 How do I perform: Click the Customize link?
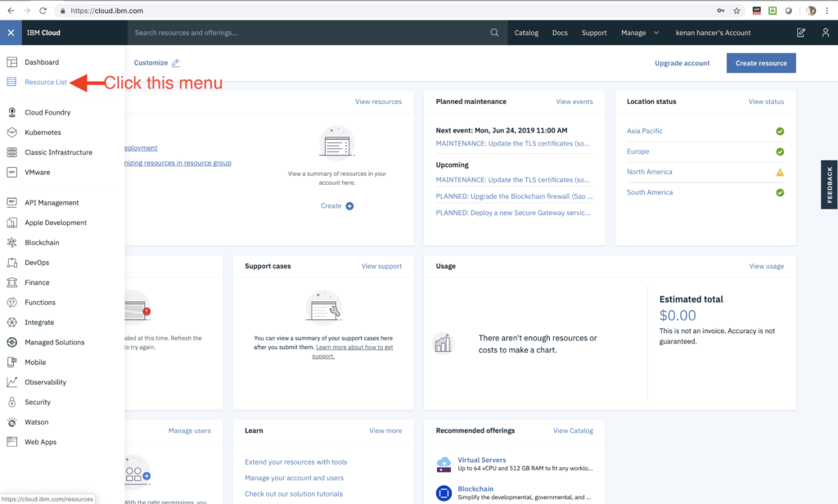tap(151, 62)
